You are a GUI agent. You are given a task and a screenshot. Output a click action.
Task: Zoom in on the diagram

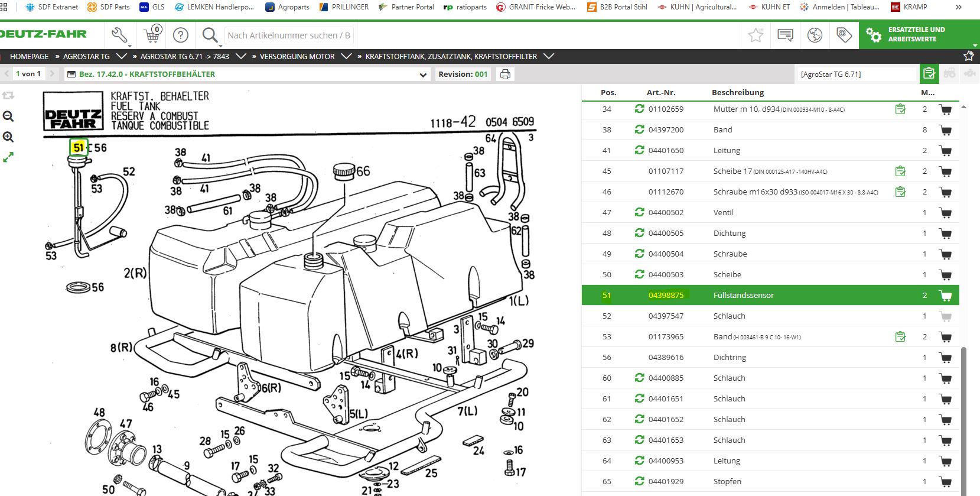coord(8,137)
